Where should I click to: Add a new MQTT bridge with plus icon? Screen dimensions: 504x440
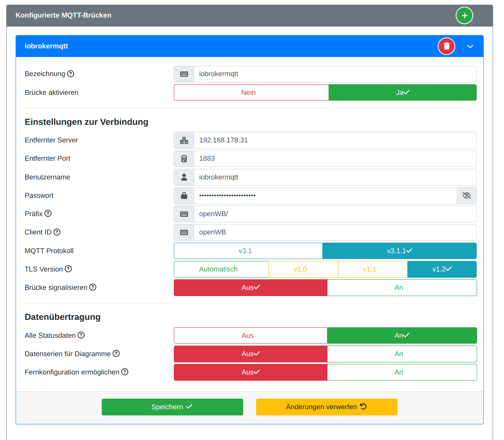click(x=464, y=16)
